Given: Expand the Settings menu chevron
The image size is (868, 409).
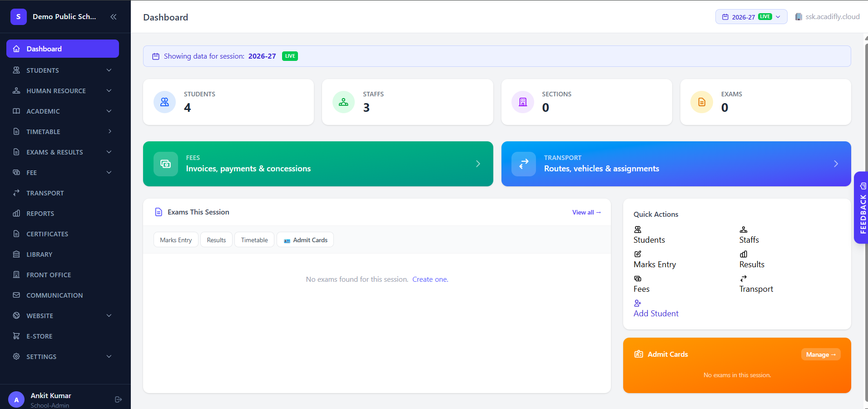Looking at the screenshot, I should coord(109,356).
